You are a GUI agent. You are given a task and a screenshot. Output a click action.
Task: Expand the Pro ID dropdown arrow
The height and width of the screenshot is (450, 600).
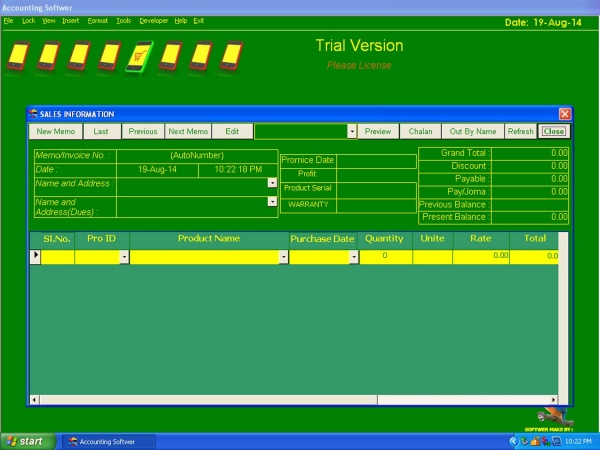(x=124, y=257)
